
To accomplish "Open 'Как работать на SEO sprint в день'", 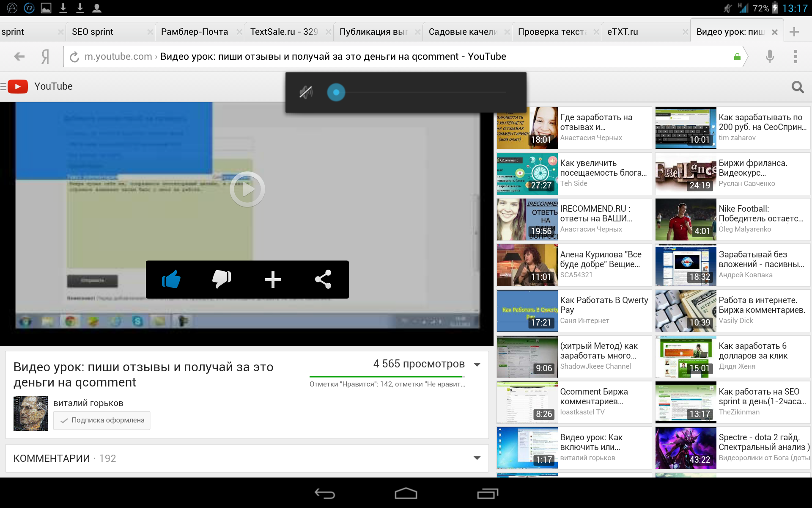I will click(732, 402).
